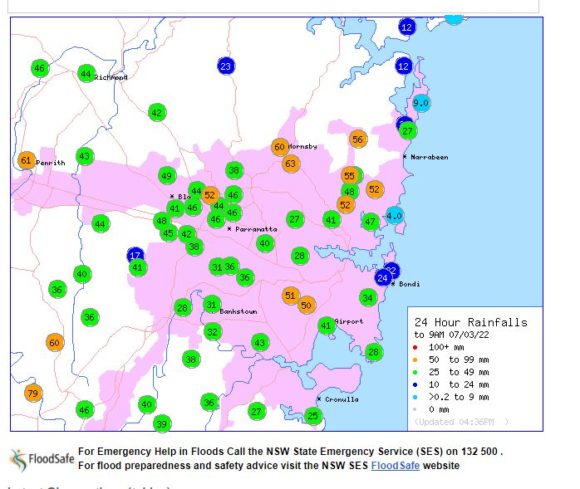This screenshot has height=489, width=580.
Task: Click the red 100+ mm legend dot
Action: pyautogui.click(x=415, y=347)
